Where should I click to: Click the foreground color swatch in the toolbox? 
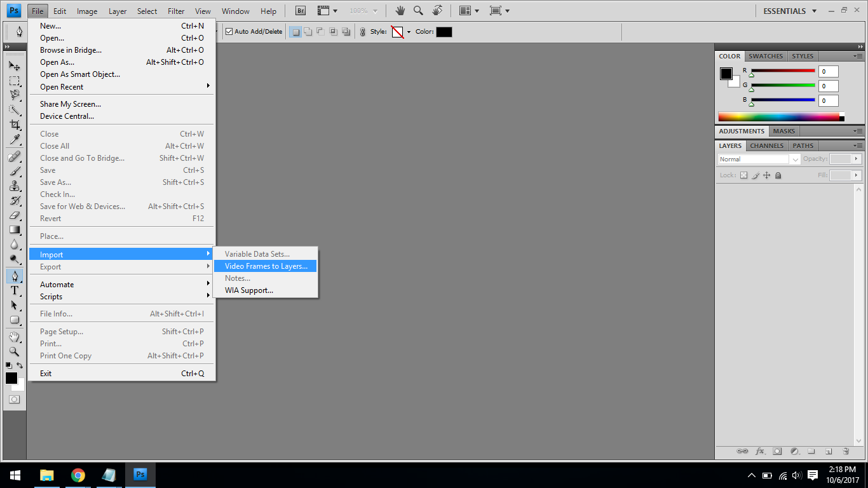(11, 378)
